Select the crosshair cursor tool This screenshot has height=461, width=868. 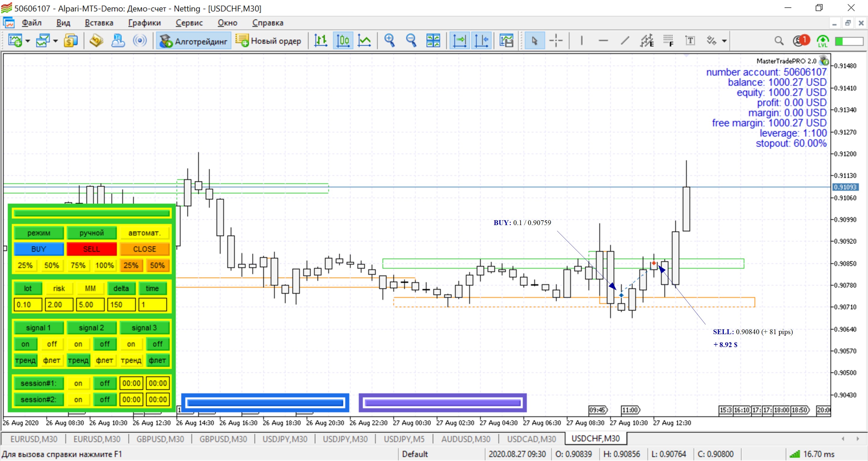pos(556,41)
